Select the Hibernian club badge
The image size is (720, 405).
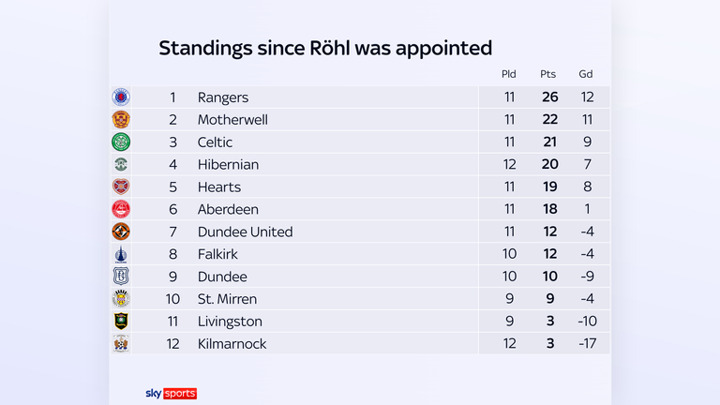121,164
